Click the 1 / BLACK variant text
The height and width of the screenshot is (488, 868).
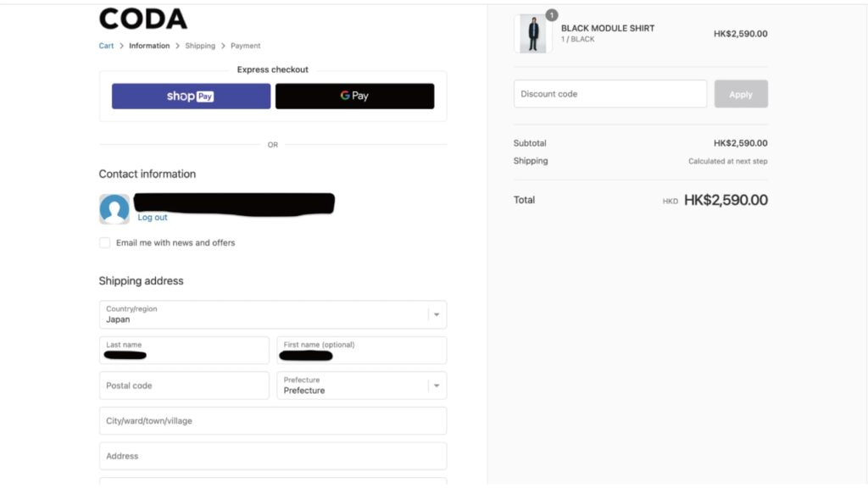click(577, 39)
